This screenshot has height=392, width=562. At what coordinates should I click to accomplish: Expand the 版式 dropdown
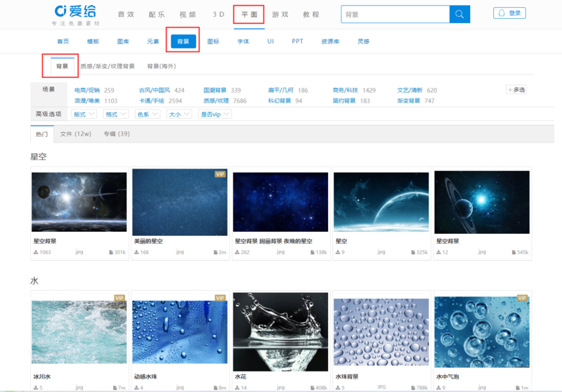(x=84, y=115)
